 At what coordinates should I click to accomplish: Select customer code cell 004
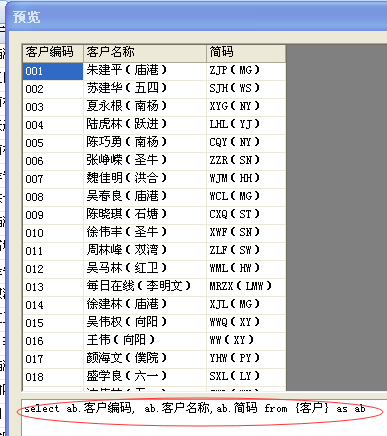coord(53,125)
